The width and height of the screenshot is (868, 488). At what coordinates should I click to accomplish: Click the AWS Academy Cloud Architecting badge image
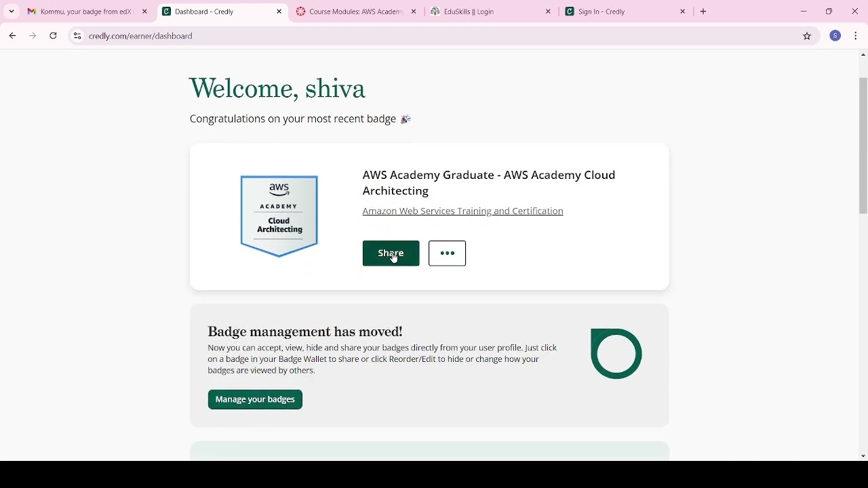pyautogui.click(x=279, y=216)
